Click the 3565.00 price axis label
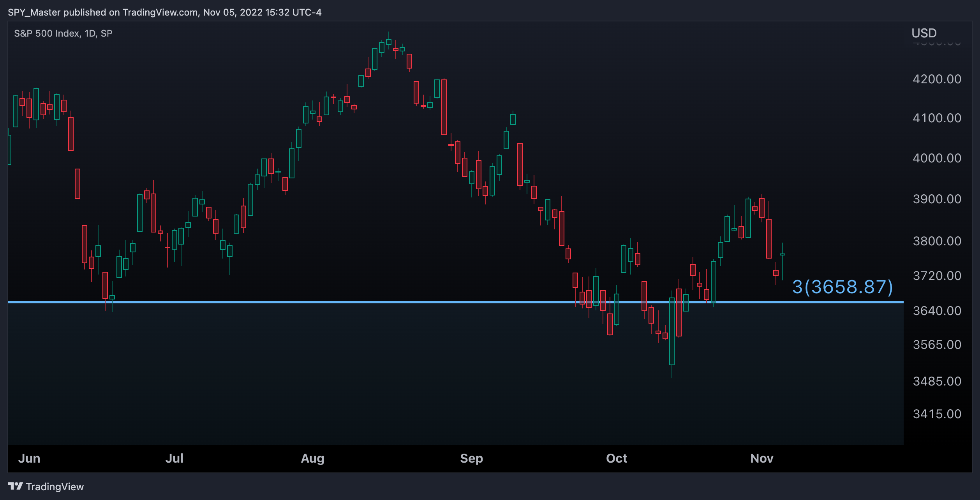The height and width of the screenshot is (500, 980). point(937,345)
